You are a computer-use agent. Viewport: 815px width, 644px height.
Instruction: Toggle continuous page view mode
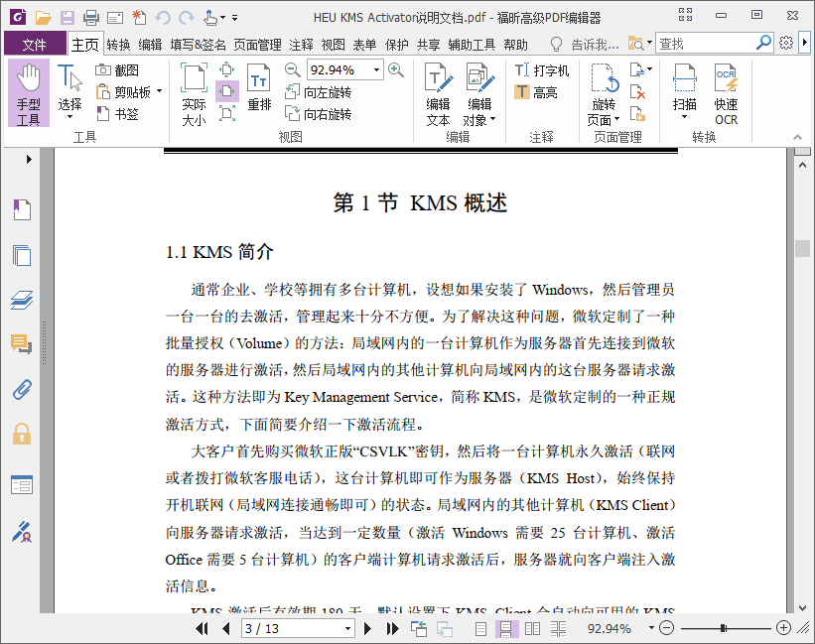point(505,629)
